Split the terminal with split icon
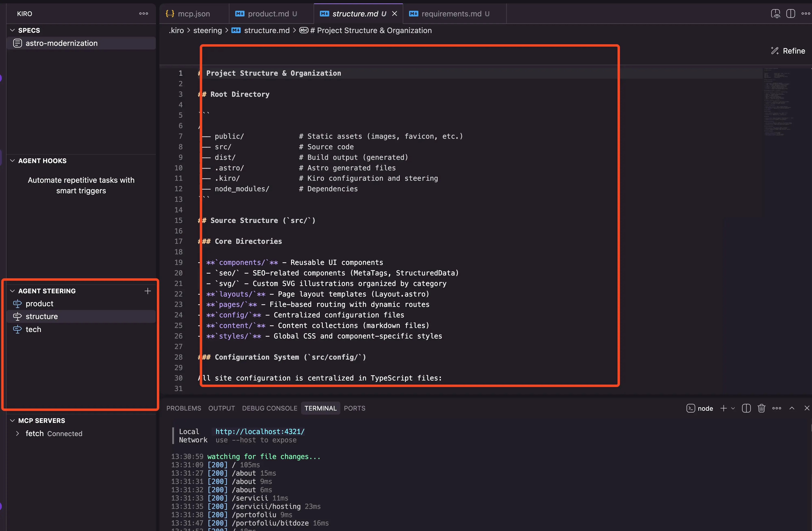 point(746,408)
